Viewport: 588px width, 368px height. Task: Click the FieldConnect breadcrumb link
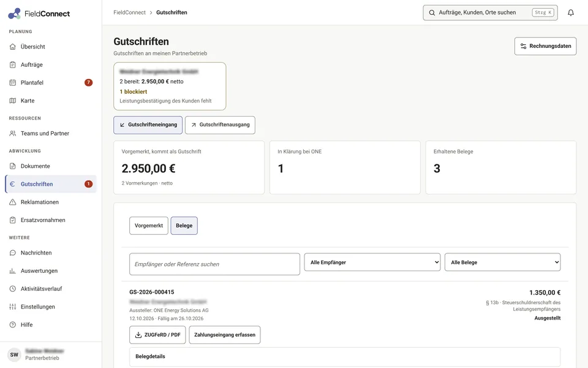[x=129, y=12]
